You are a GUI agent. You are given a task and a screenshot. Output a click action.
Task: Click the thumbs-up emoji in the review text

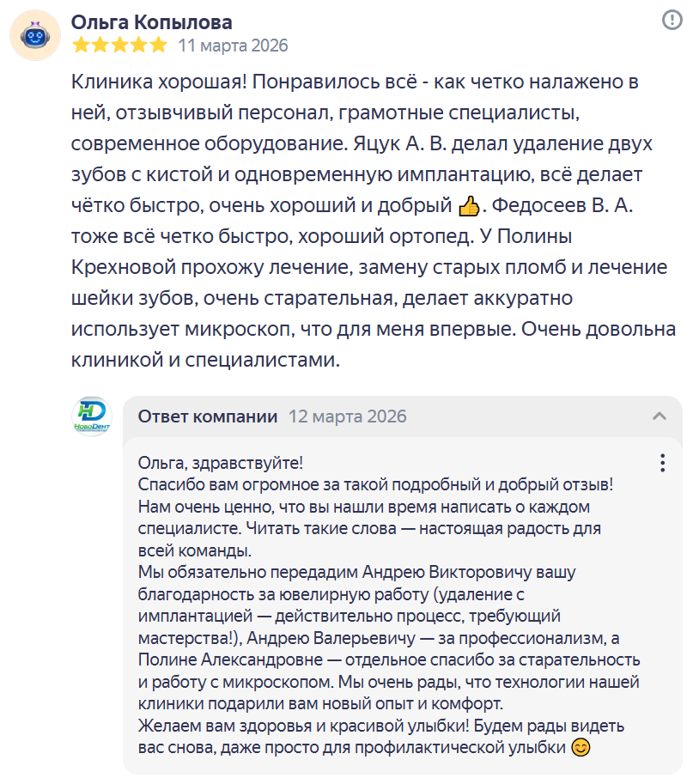pyautogui.click(x=468, y=206)
